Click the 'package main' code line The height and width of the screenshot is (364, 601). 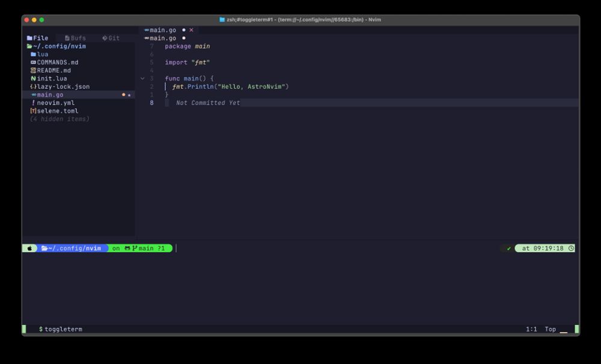[188, 46]
